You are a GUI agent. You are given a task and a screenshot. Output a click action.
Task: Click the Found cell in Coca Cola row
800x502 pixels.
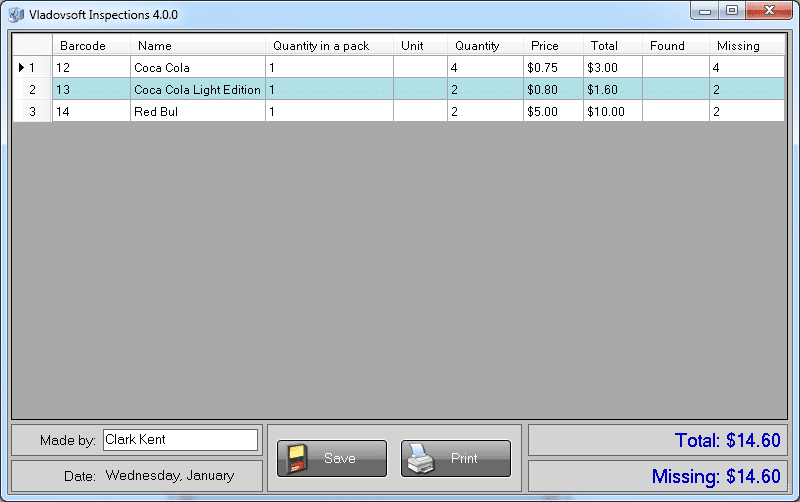coord(674,68)
